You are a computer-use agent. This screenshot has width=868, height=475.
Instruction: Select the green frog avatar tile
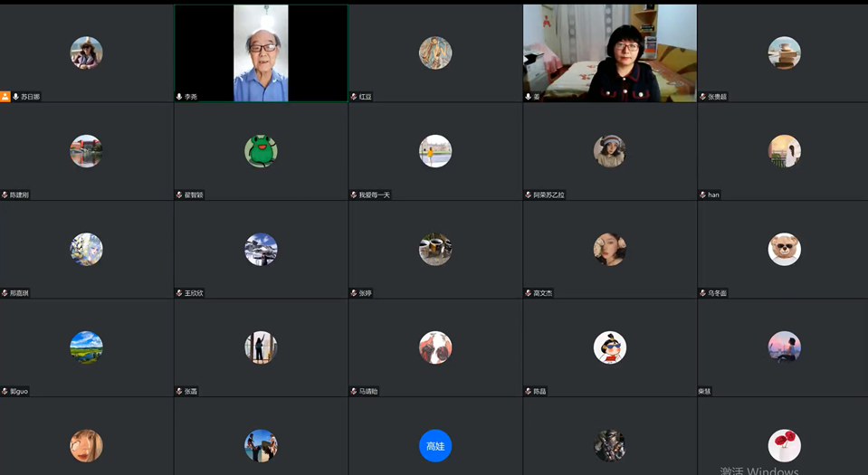tap(261, 151)
